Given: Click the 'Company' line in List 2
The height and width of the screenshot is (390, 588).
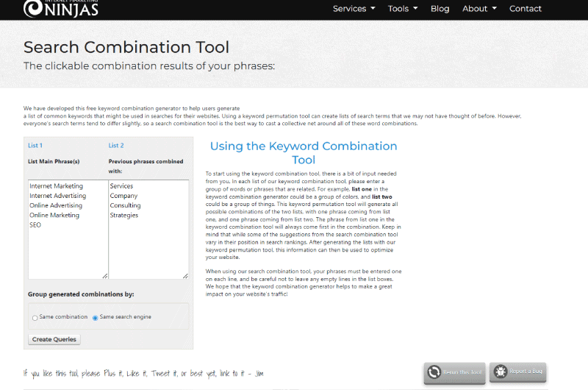Looking at the screenshot, I should (123, 196).
